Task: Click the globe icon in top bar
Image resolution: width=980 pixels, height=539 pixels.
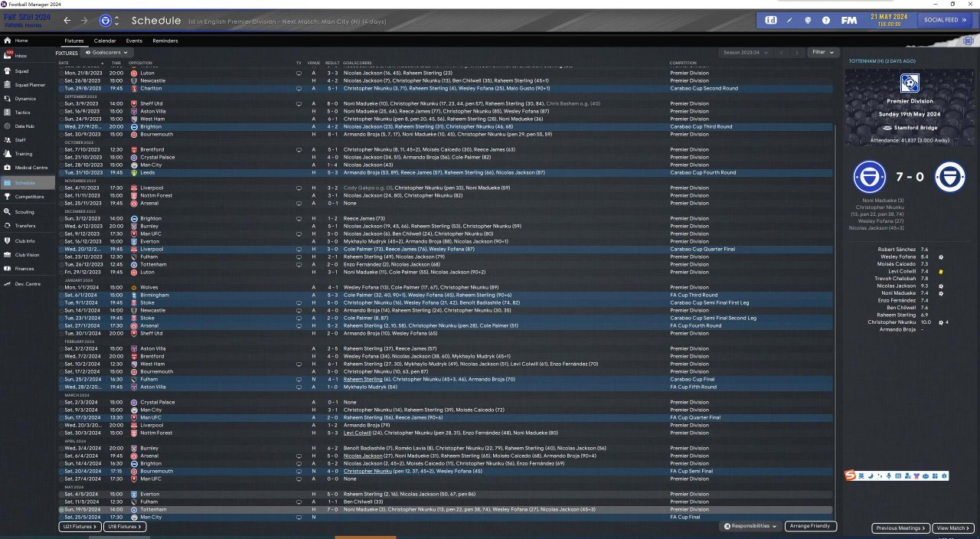Action: pyautogui.click(x=808, y=20)
